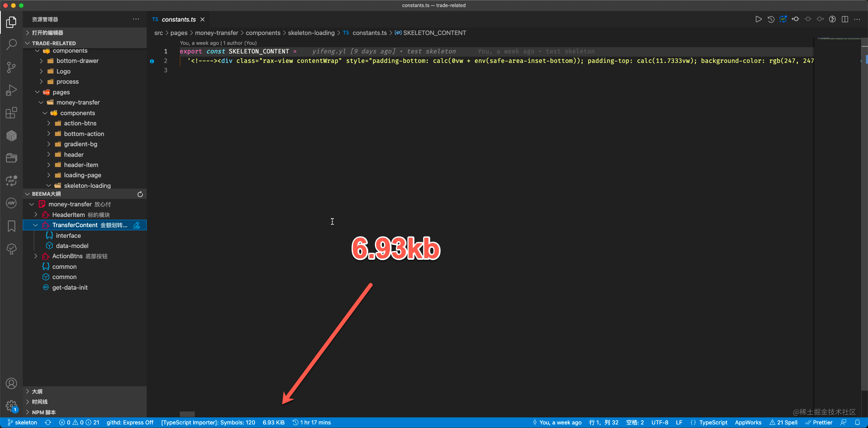This screenshot has width=868, height=428.
Task: Click the line and column indicator 行 1, 列 32
Action: tap(604, 422)
